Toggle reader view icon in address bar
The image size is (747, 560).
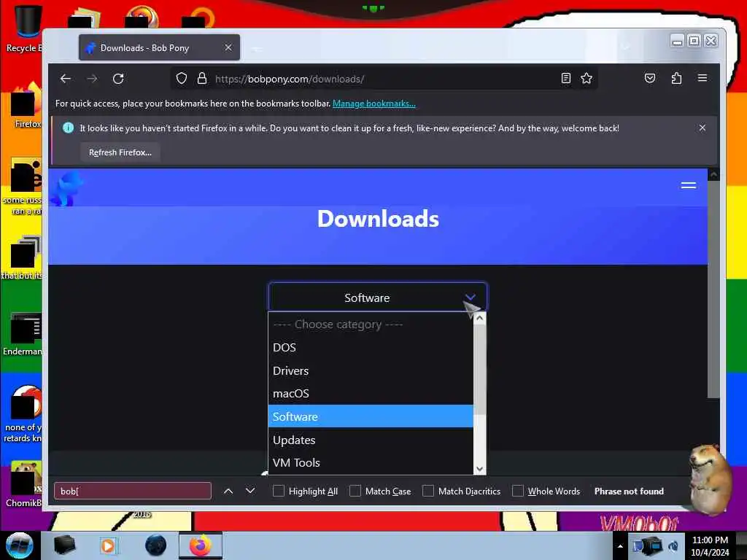pyautogui.click(x=565, y=79)
